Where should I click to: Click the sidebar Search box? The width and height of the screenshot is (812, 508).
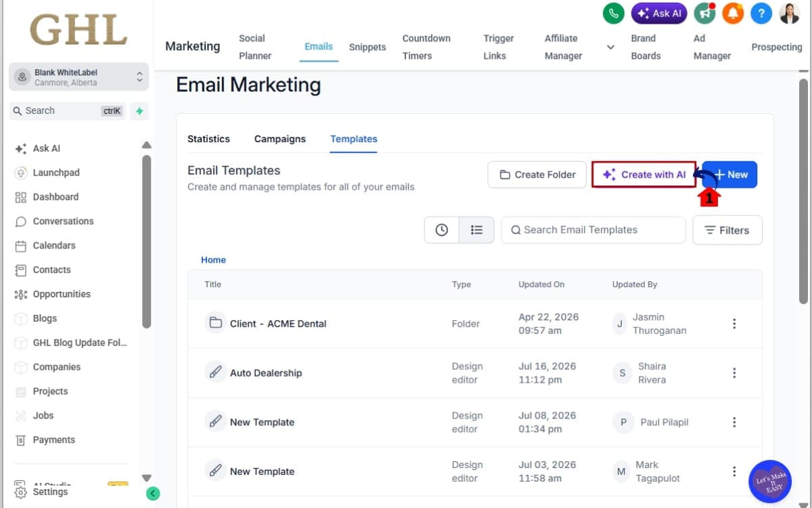coord(68,111)
